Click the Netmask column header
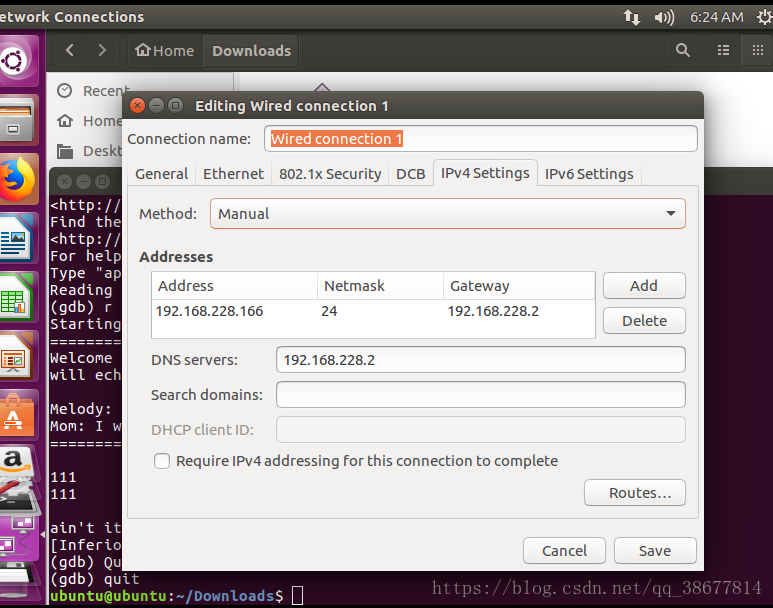Screen dimensions: 773x608 click(380, 286)
